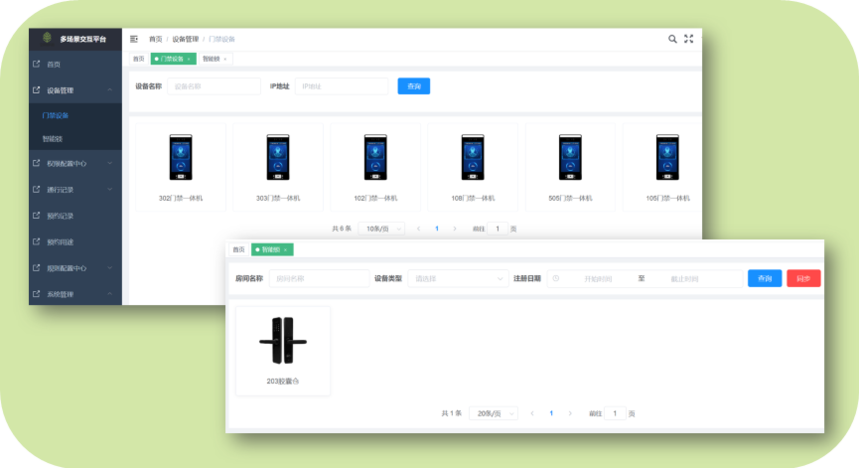Screen dimensions: 859x468
Task: Open the 302门禁一体机 device card
Action: (x=181, y=167)
